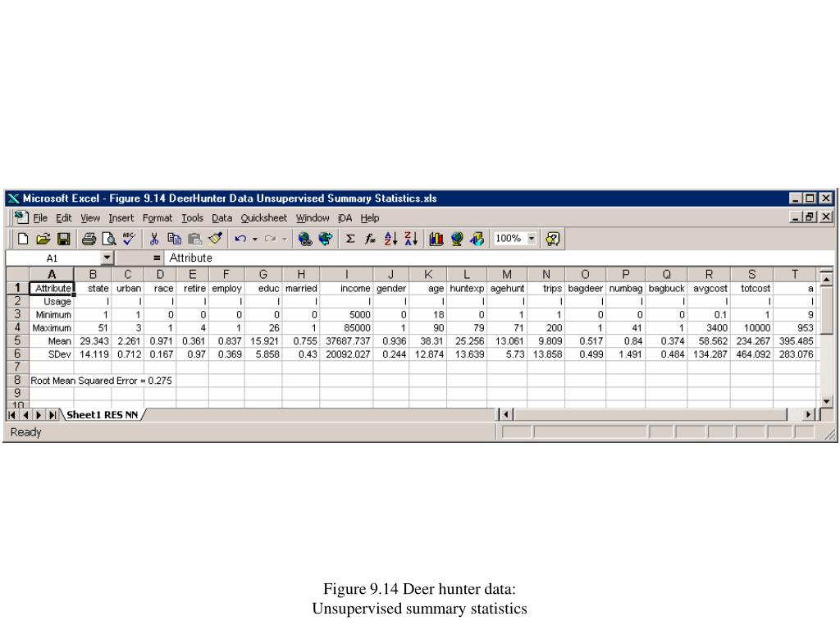Open the iDA menu
The width and height of the screenshot is (840, 630).
(x=345, y=218)
